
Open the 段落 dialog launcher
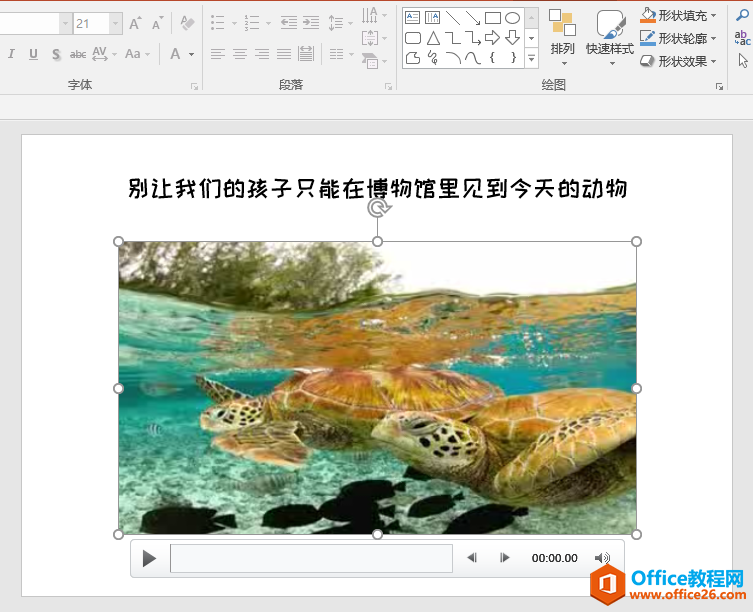pos(388,86)
